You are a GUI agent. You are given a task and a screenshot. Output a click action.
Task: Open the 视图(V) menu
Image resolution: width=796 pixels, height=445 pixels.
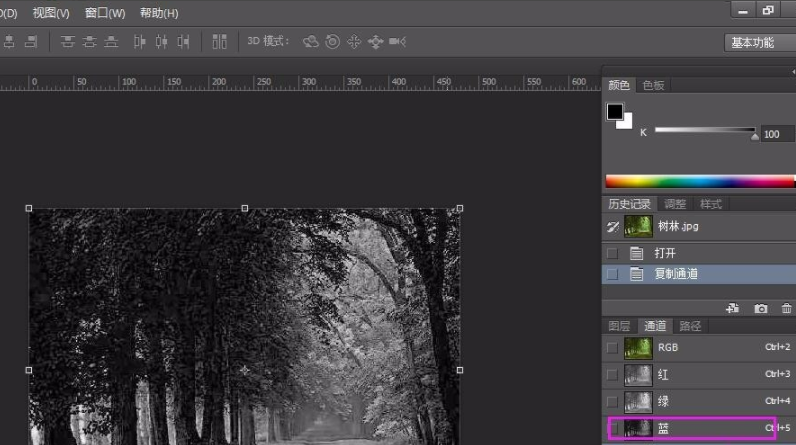click(51, 13)
